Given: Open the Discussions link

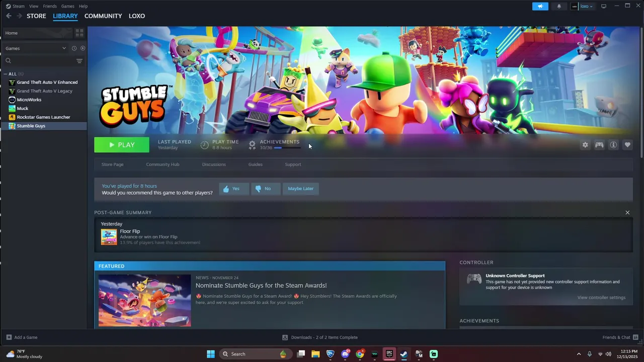Looking at the screenshot, I should [x=214, y=164].
